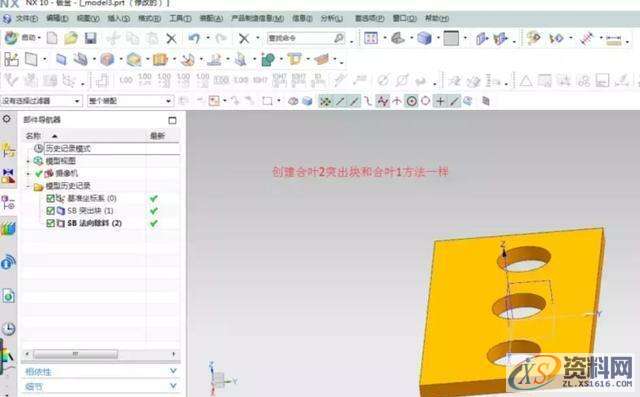Click the Delete X icon beside Paste
Viewport: 640px width, 397px height.
pos(171,39)
